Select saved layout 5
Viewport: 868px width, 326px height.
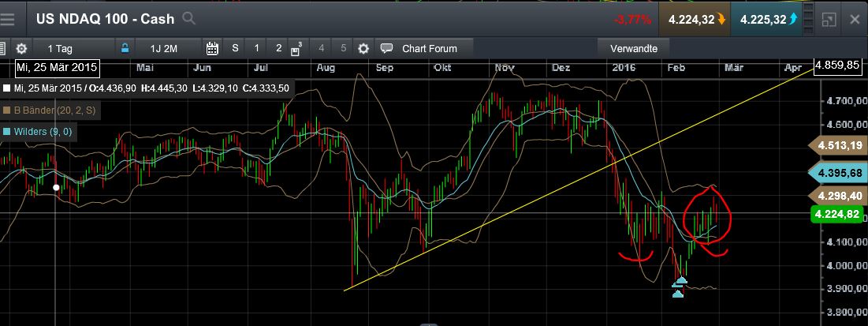(343, 48)
